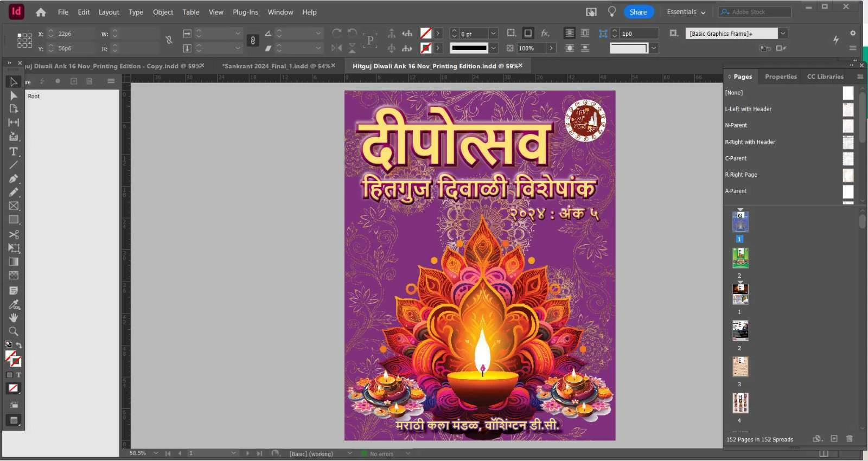This screenshot has width=868, height=461.
Task: Open Pages panel menu
Action: pos(860,77)
